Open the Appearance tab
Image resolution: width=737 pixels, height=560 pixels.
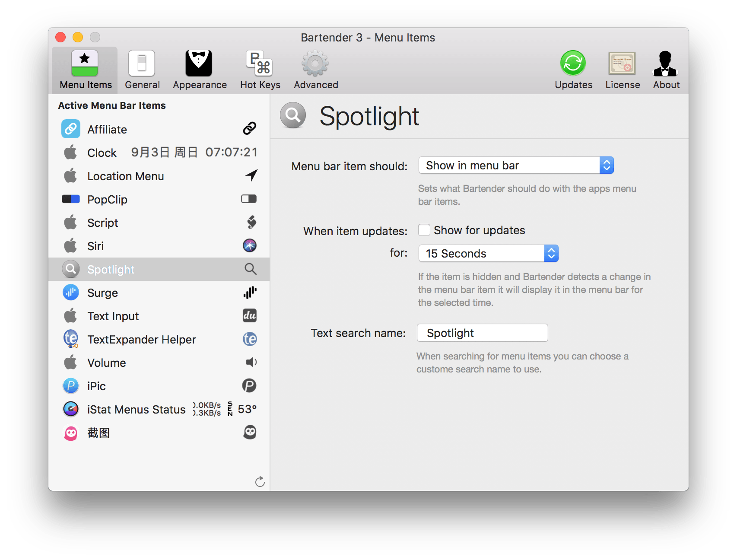click(200, 70)
